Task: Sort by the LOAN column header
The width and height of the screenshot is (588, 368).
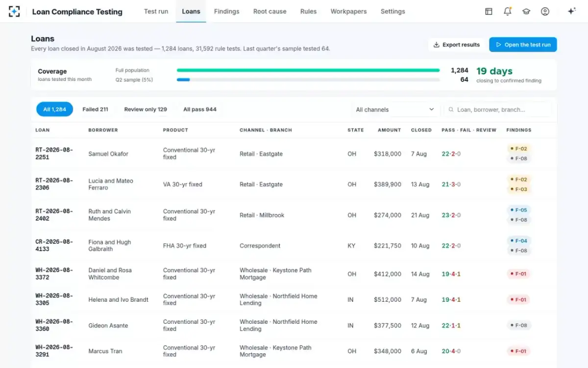Action: tap(43, 130)
